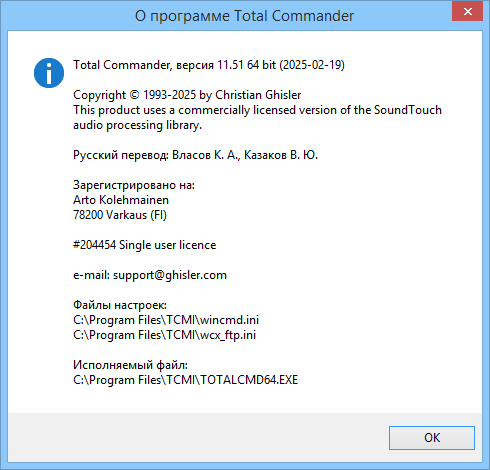Click the registered name Arto Kolehmainen
The image size is (490, 470).
click(x=121, y=200)
